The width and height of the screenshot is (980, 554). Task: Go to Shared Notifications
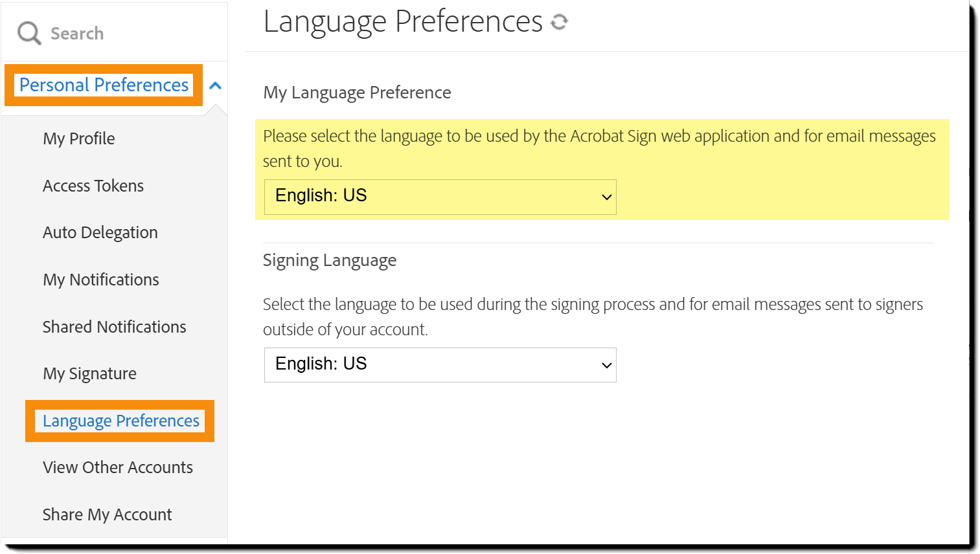click(115, 327)
